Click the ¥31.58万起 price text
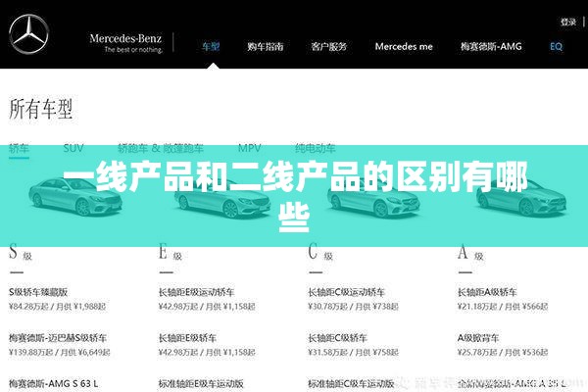This screenshot has width=588, height=392. [x=328, y=352]
